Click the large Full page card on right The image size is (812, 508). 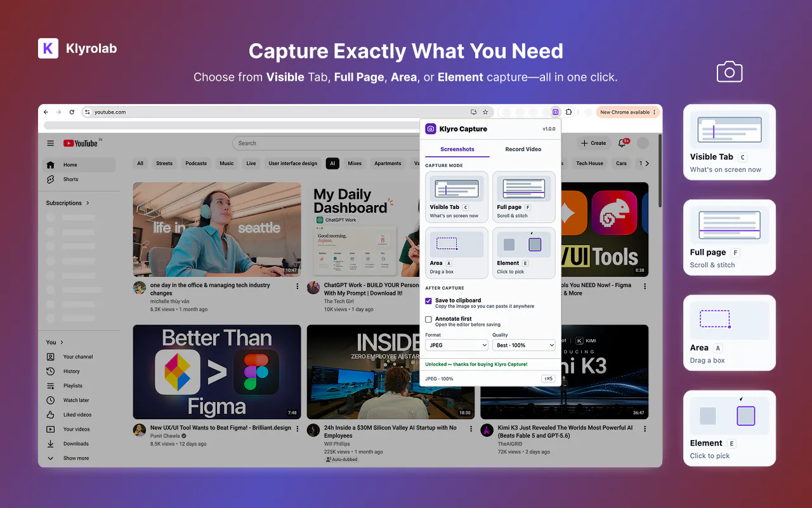730,237
